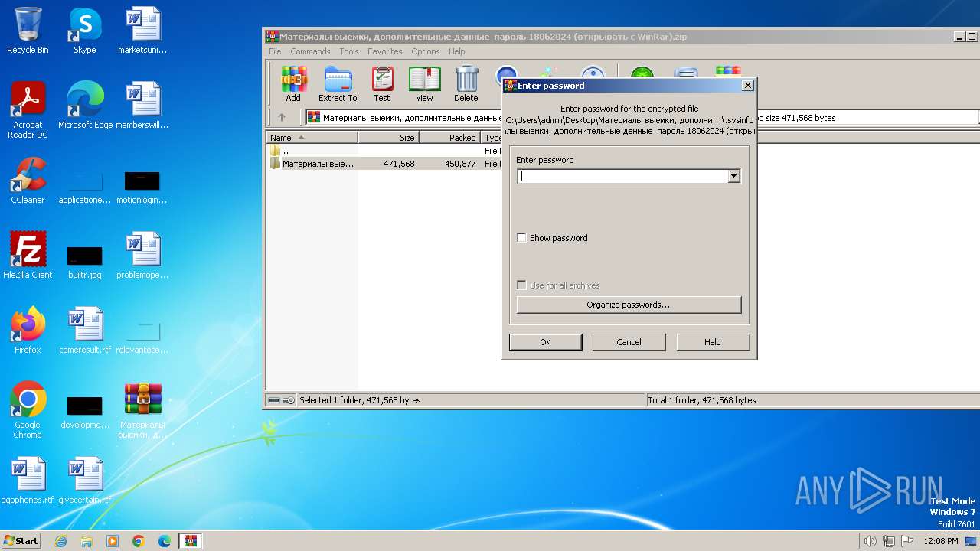Open the WinRAR Help menu
980x551 pixels.
click(457, 51)
